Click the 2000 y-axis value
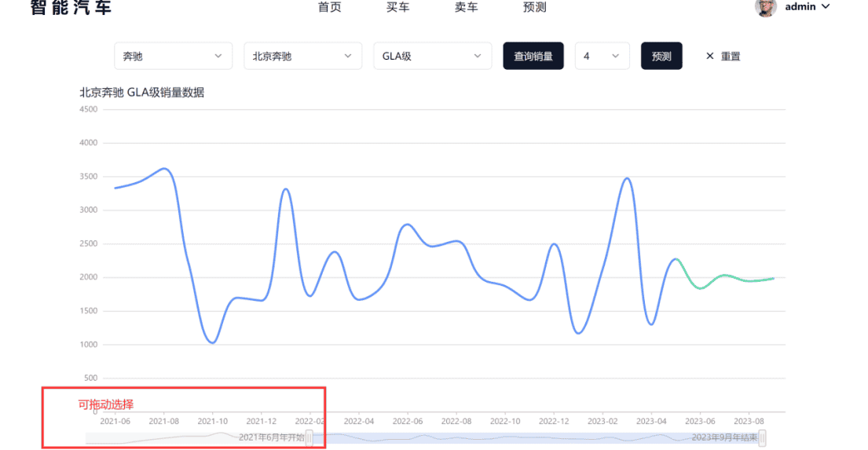The width and height of the screenshot is (868, 450). (89, 276)
